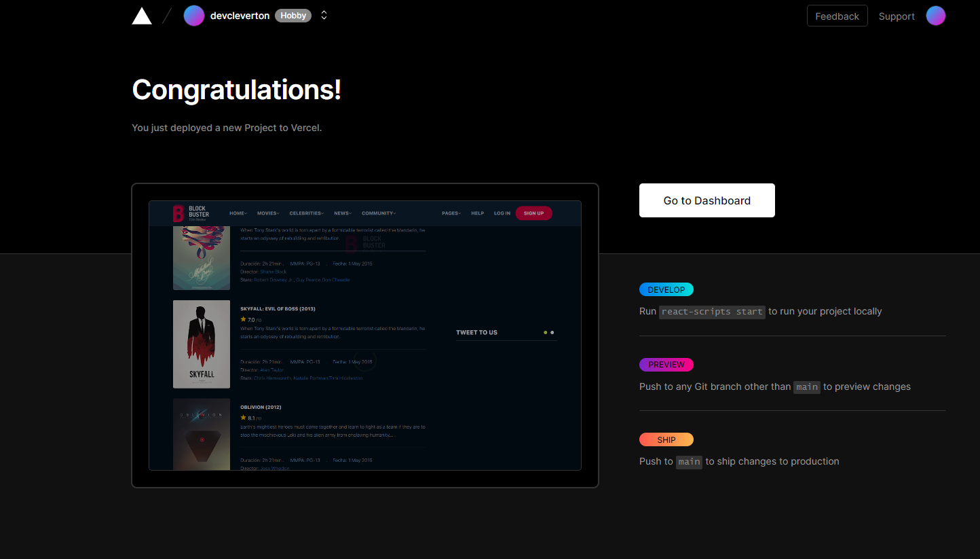Click the main code tag in Preview section
Screen dimensions: 980x559
[x=807, y=386]
